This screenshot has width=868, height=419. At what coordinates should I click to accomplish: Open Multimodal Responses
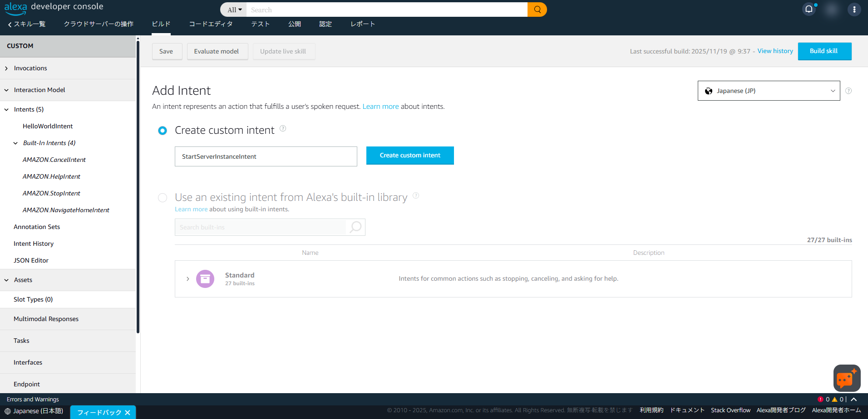coord(46,319)
